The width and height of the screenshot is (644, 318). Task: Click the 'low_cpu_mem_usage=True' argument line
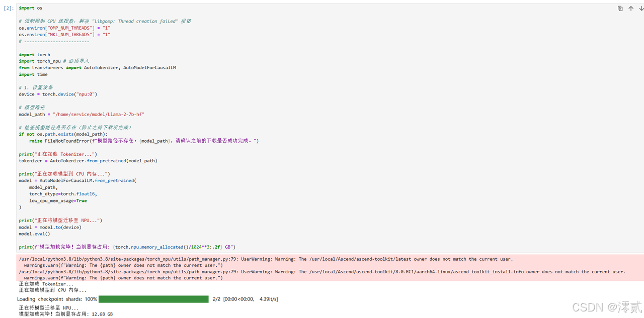58,200
